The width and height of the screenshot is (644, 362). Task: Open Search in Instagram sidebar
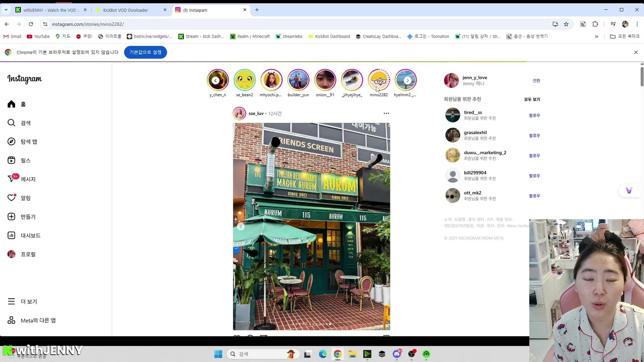tap(19, 123)
